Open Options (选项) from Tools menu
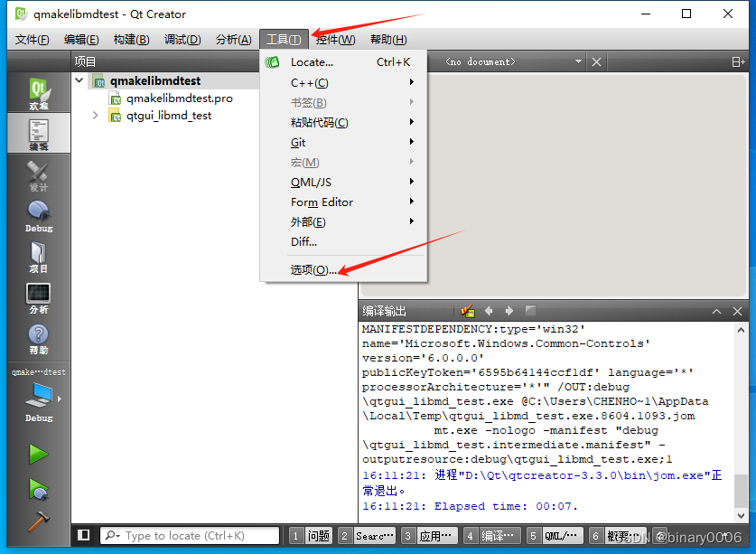The width and height of the screenshot is (756, 554). (343, 269)
